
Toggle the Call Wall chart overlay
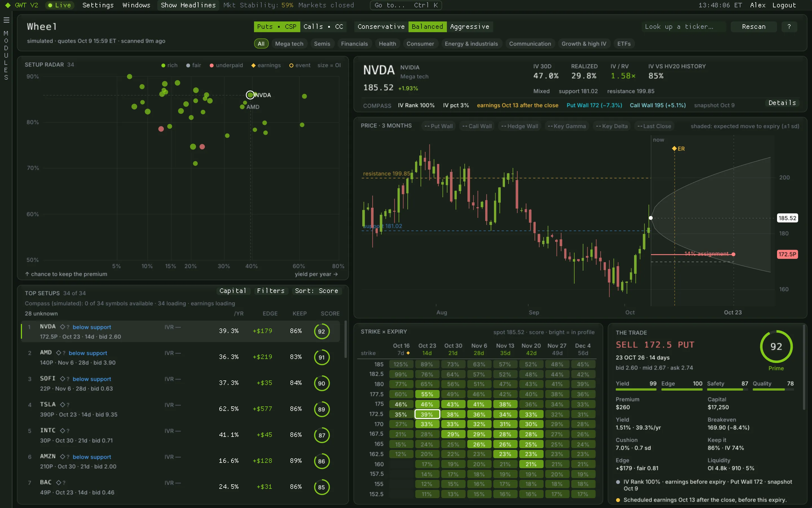pyautogui.click(x=477, y=126)
